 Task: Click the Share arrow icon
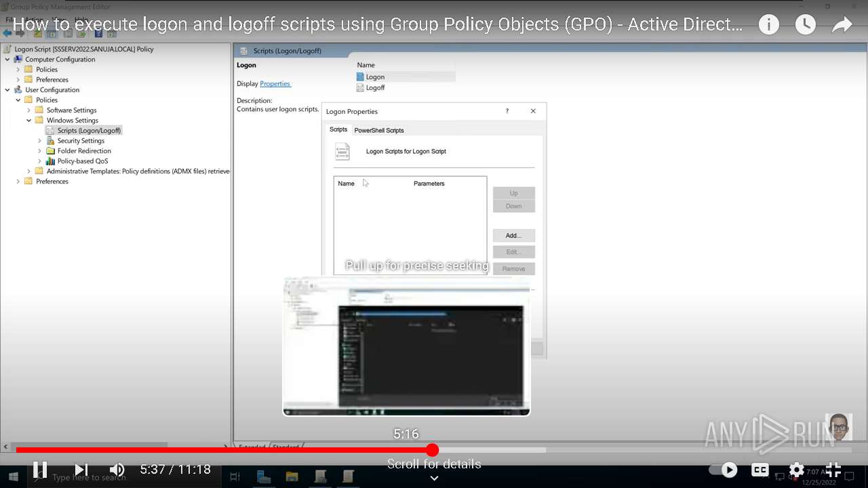[842, 25]
